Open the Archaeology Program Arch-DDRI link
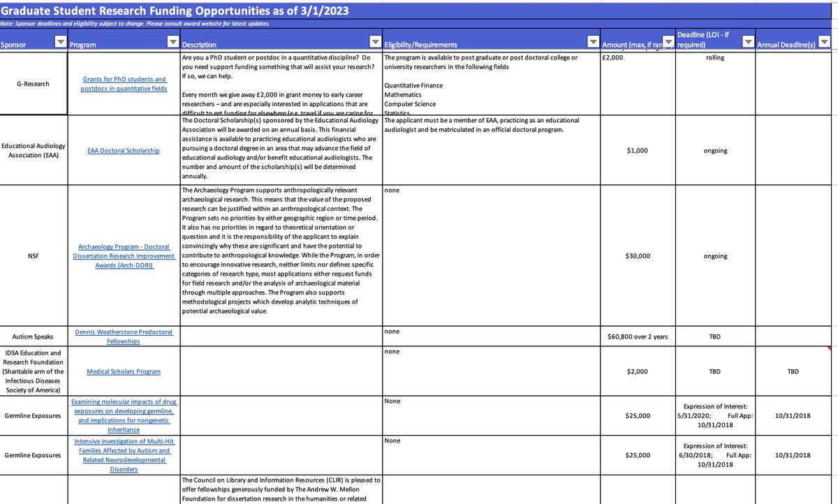The width and height of the screenshot is (838, 504). 124,255
